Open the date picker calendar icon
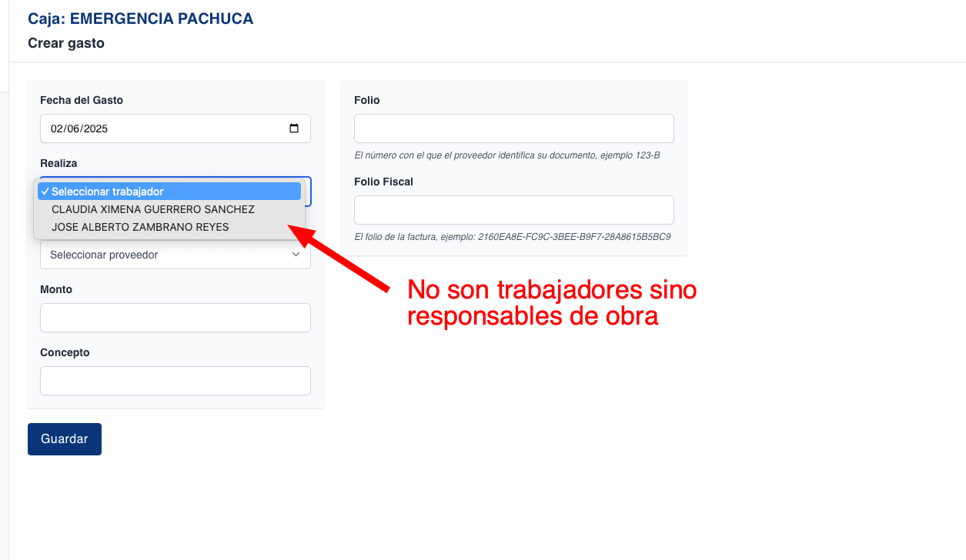The height and width of the screenshot is (560, 966). pyautogui.click(x=295, y=128)
